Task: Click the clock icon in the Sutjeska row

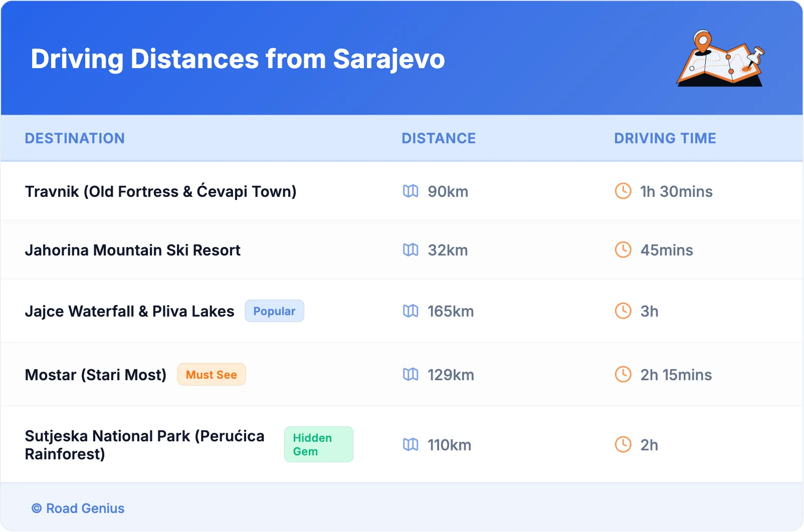Action: [x=623, y=444]
